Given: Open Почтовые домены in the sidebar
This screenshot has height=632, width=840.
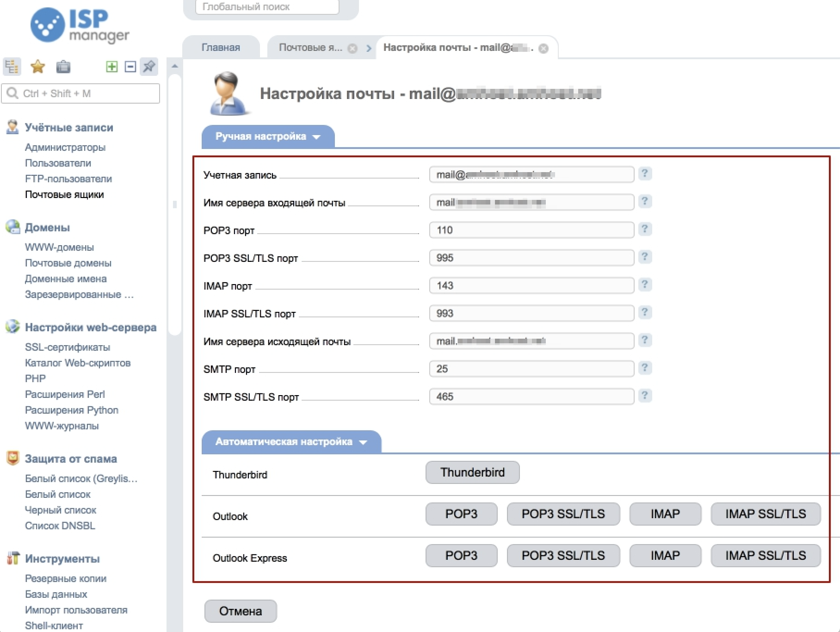Looking at the screenshot, I should tap(68, 263).
